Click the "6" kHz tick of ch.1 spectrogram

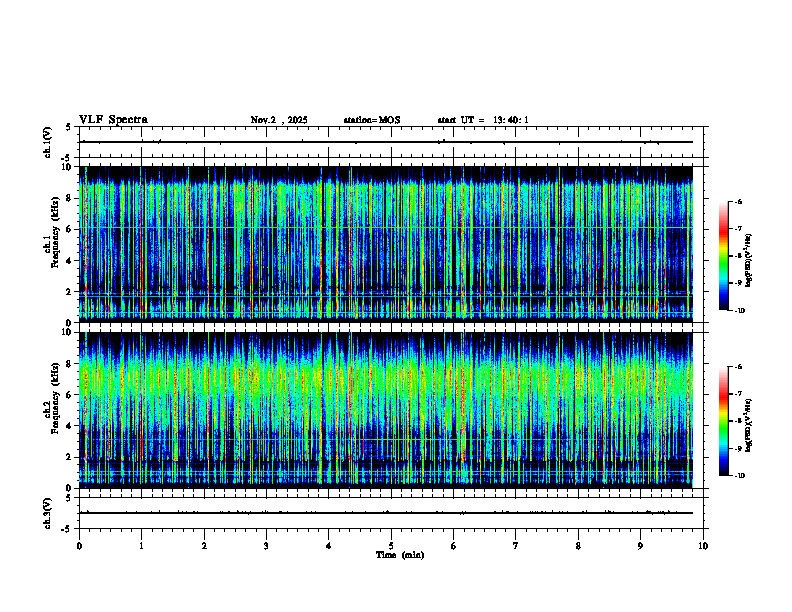tap(70, 229)
